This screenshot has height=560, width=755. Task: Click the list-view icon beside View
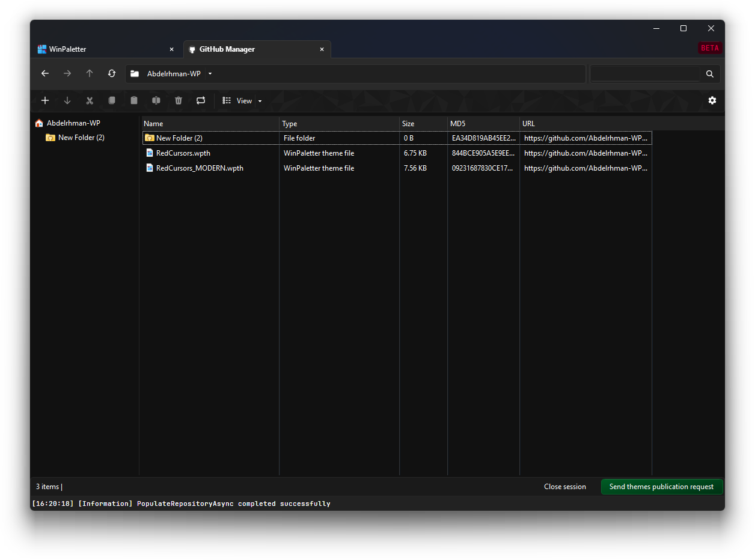coord(227,100)
